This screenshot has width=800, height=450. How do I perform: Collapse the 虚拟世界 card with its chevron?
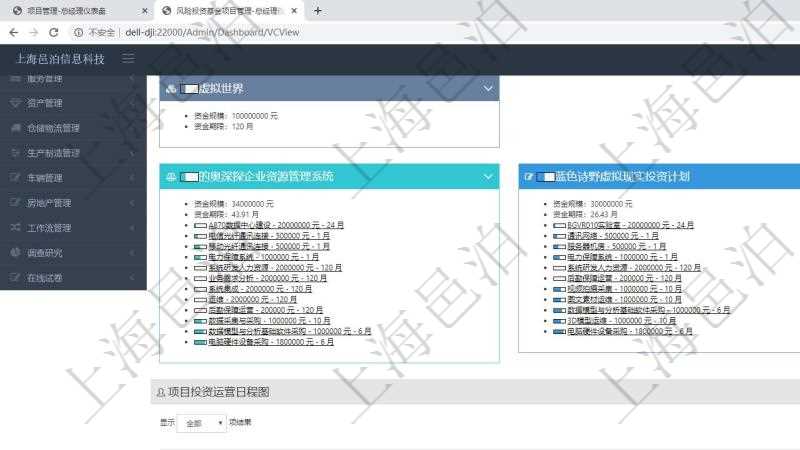coord(488,89)
